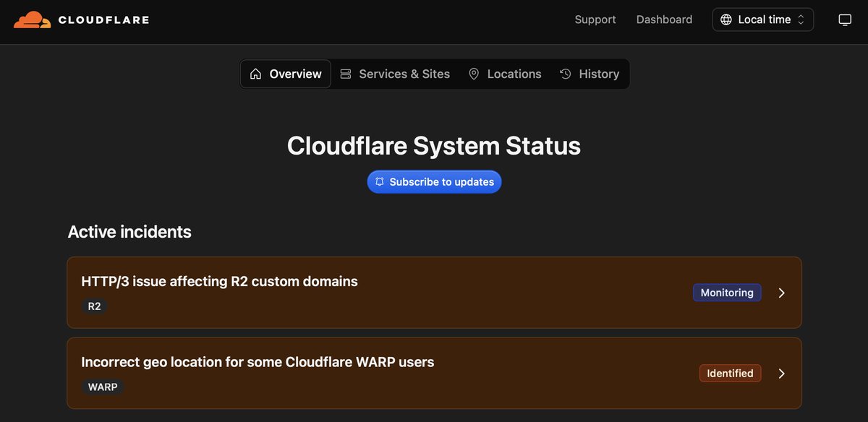868x422 pixels.
Task: Open the Local time dropdown
Action: pyautogui.click(x=763, y=20)
